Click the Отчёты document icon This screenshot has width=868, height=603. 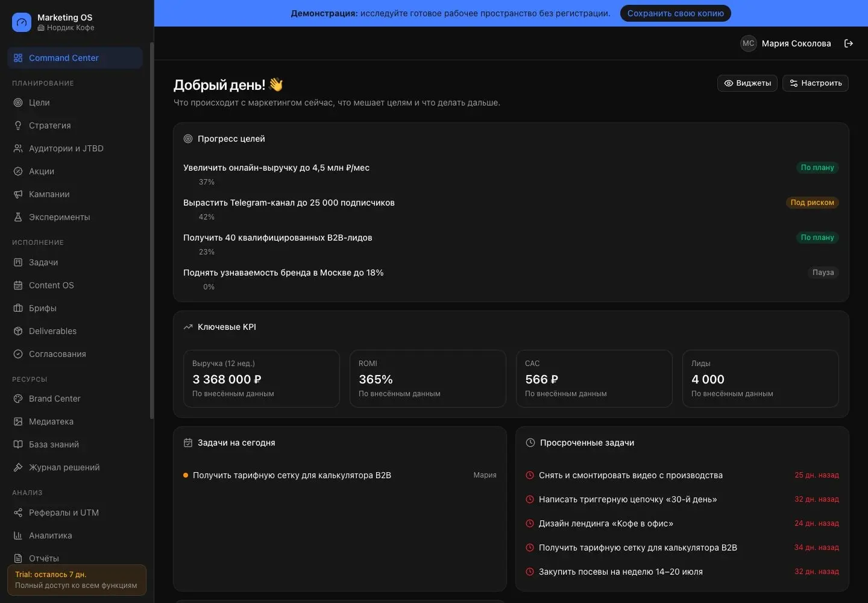pos(18,558)
